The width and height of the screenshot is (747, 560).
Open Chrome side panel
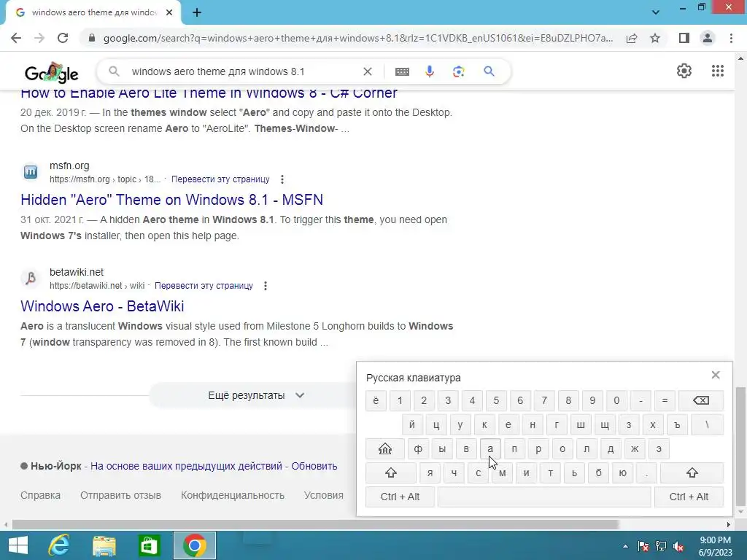click(684, 38)
